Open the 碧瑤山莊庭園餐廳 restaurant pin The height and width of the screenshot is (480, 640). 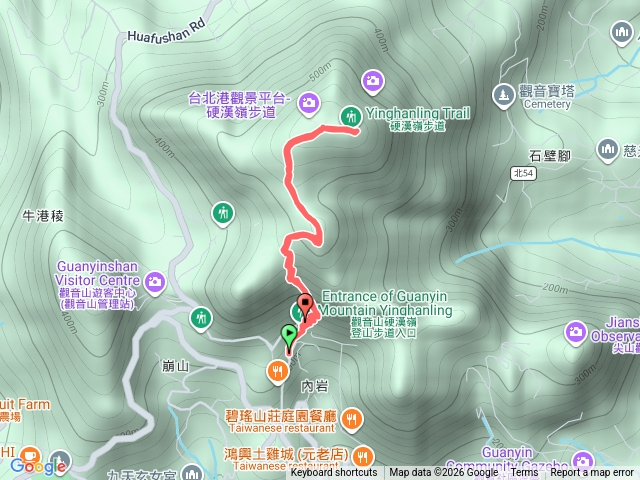pyautogui.click(x=352, y=420)
